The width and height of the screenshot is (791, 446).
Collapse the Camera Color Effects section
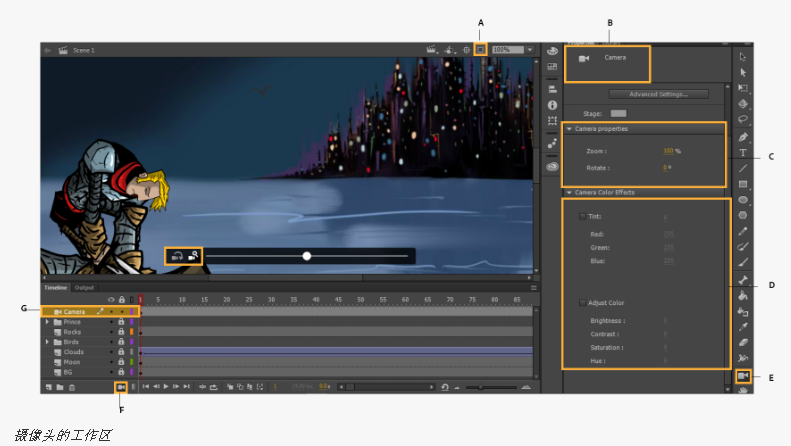point(569,193)
